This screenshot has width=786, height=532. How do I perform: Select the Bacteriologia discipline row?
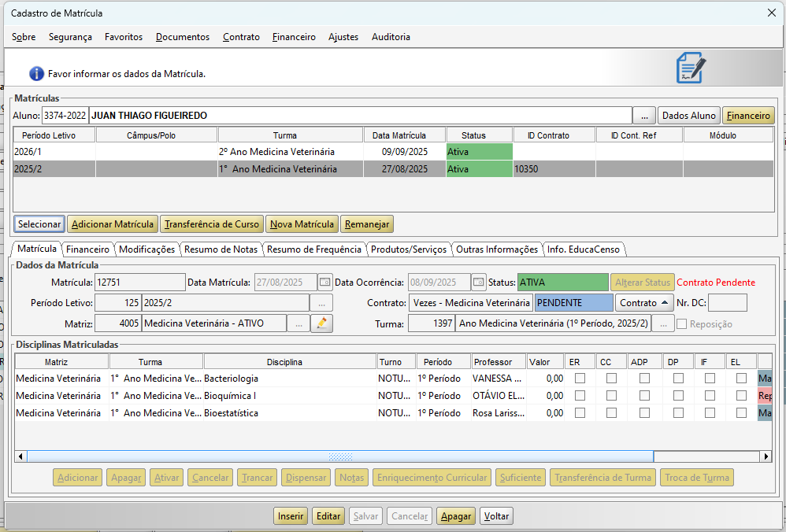[393, 379]
